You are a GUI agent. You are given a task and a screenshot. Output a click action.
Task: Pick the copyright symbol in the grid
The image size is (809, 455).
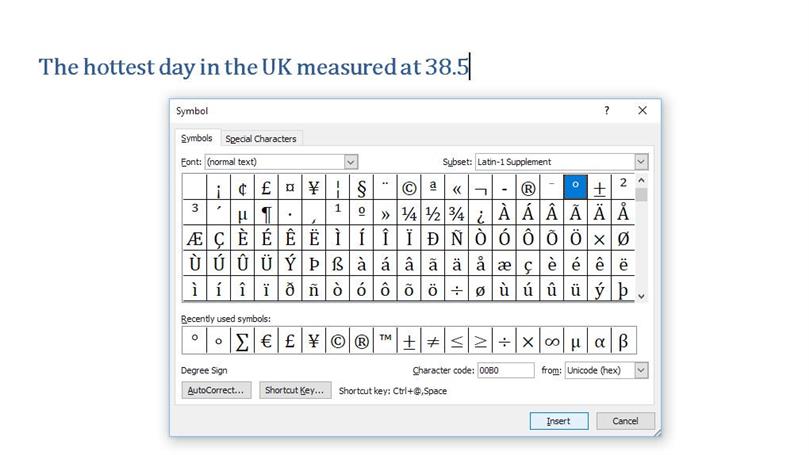pos(409,187)
